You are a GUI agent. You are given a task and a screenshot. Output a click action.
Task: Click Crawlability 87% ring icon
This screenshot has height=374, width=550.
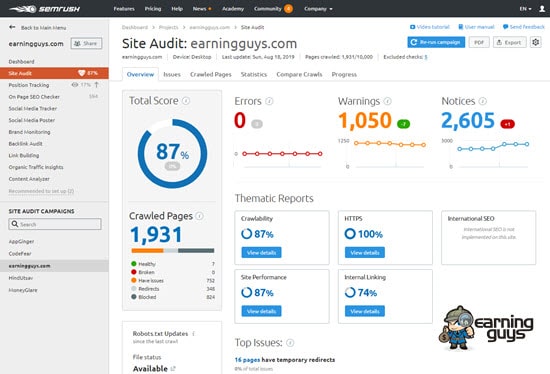point(247,234)
